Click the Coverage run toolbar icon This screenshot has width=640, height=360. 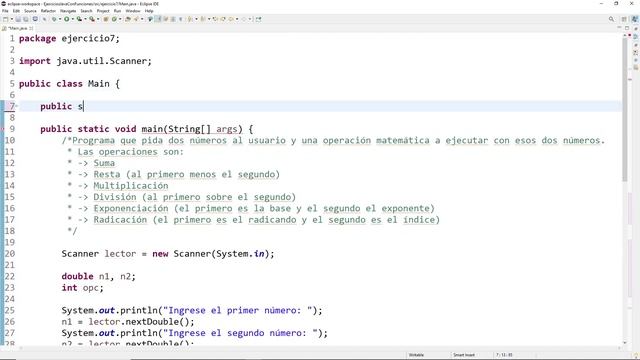click(79, 19)
